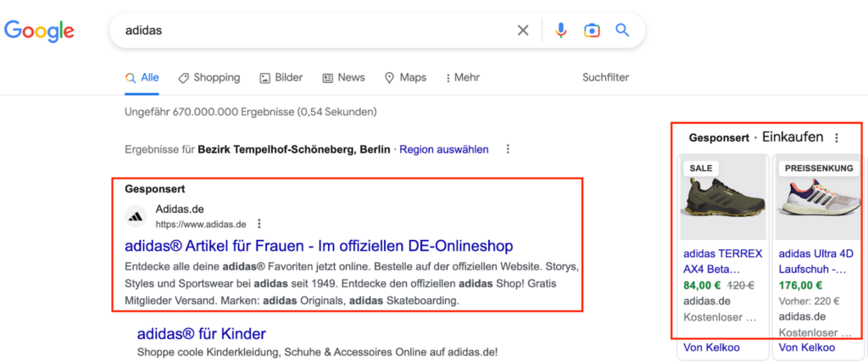Open three-dot menu beside Gesponsert Einkaufen
Image resolution: width=868 pixels, height=362 pixels.
[837, 138]
